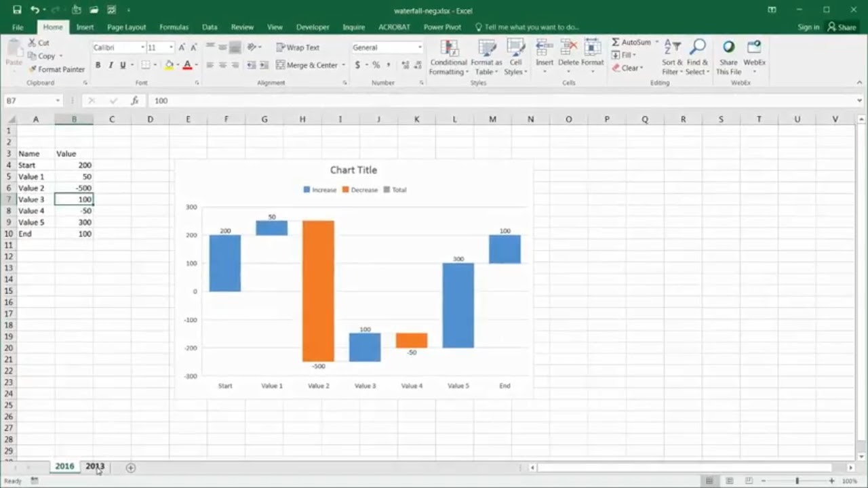Toggle Bold formatting

coord(98,65)
